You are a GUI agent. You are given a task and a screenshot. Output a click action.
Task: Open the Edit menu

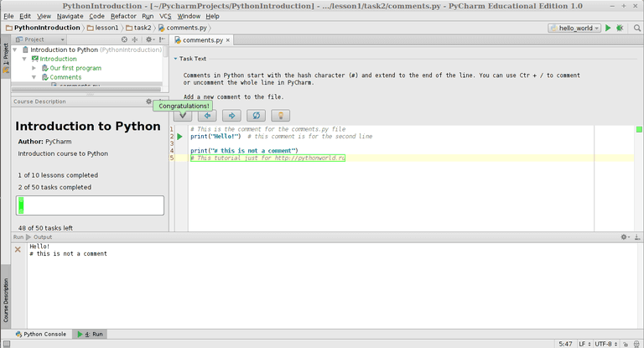pos(25,16)
